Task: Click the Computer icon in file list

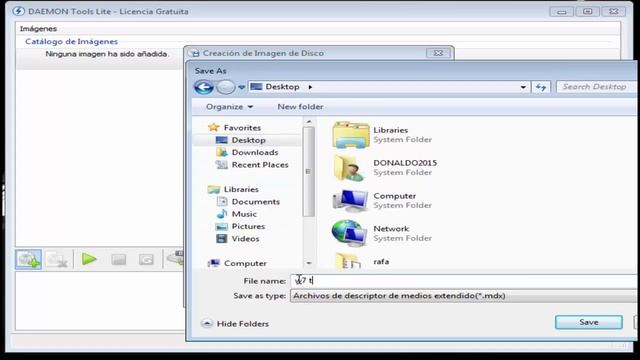Action: (350, 200)
